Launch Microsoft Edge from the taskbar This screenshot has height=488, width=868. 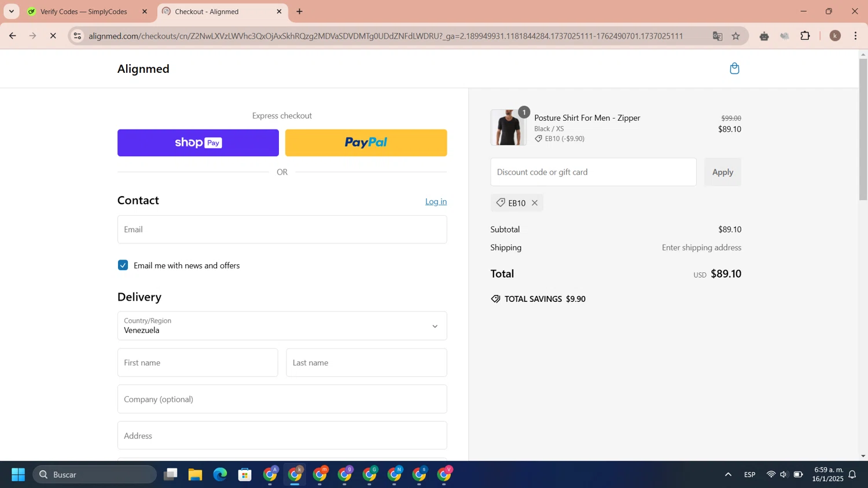[x=220, y=475]
